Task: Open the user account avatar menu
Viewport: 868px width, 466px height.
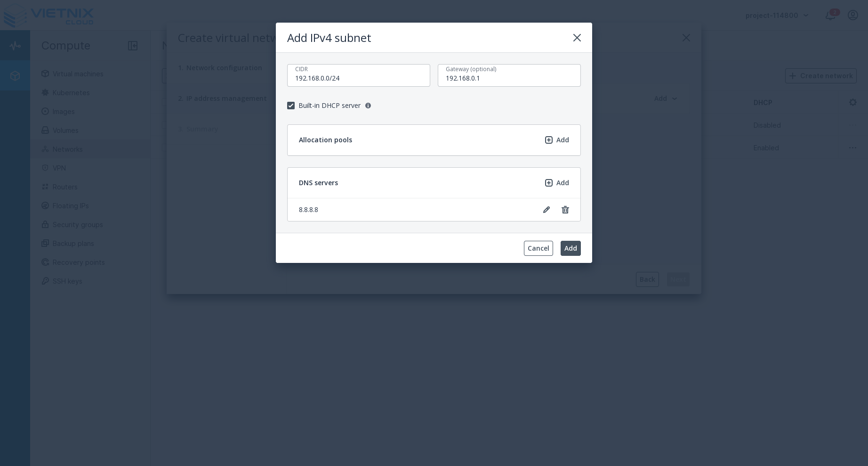Action: (855, 15)
